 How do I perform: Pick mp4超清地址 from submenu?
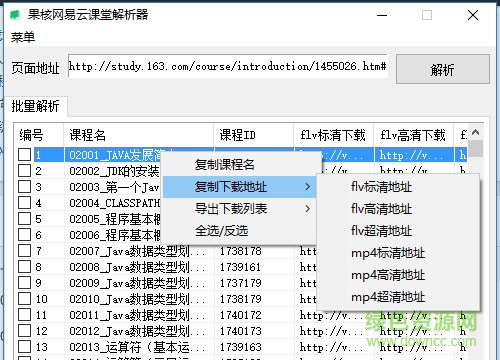[388, 297]
